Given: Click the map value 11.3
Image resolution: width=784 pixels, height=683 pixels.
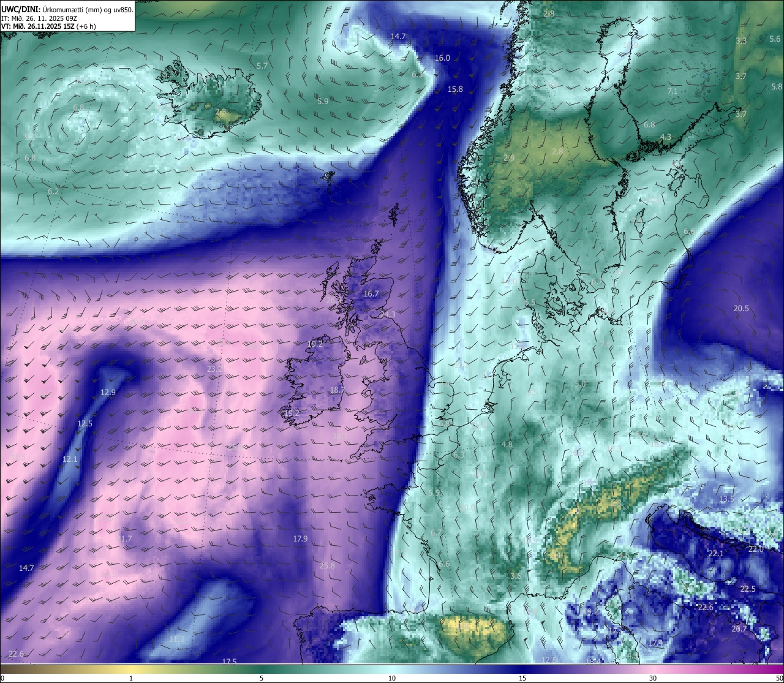Looking at the screenshot, I should pyautogui.click(x=176, y=639).
